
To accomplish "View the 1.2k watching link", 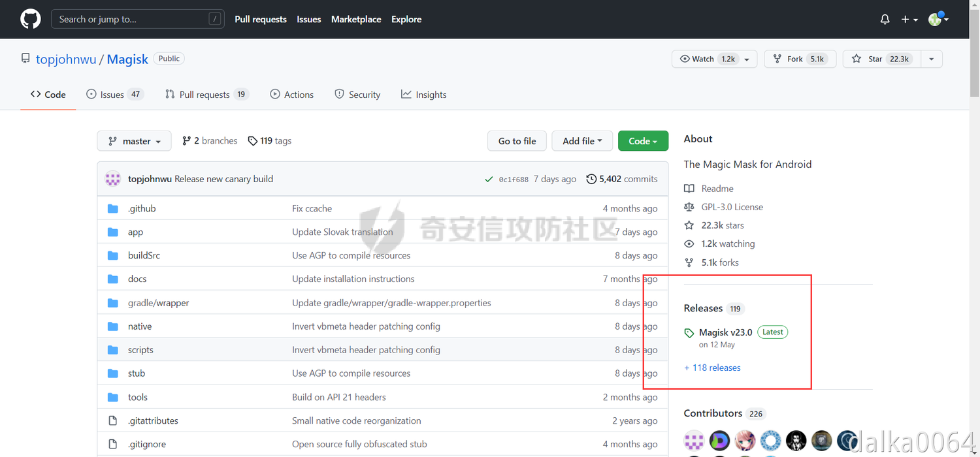I will [x=719, y=244].
